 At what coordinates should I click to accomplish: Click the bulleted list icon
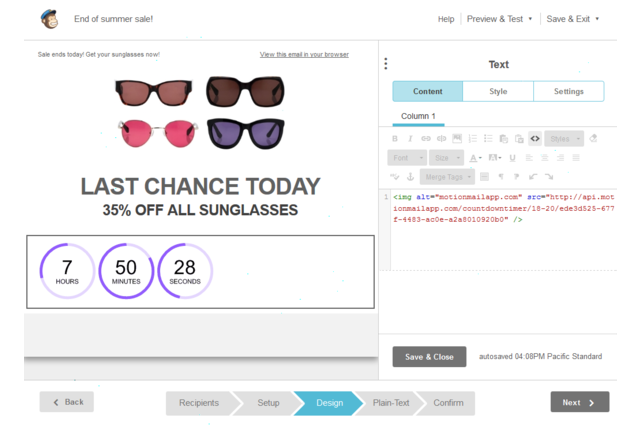pos(488,139)
